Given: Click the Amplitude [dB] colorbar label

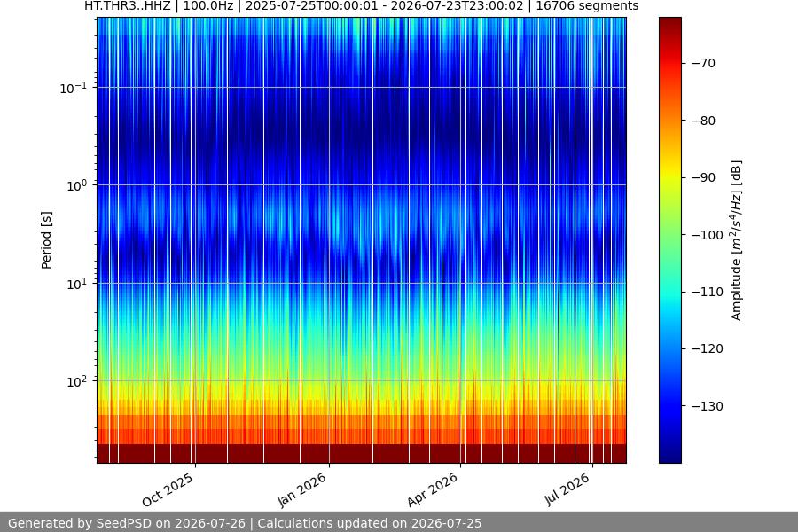Looking at the screenshot, I should [737, 240].
